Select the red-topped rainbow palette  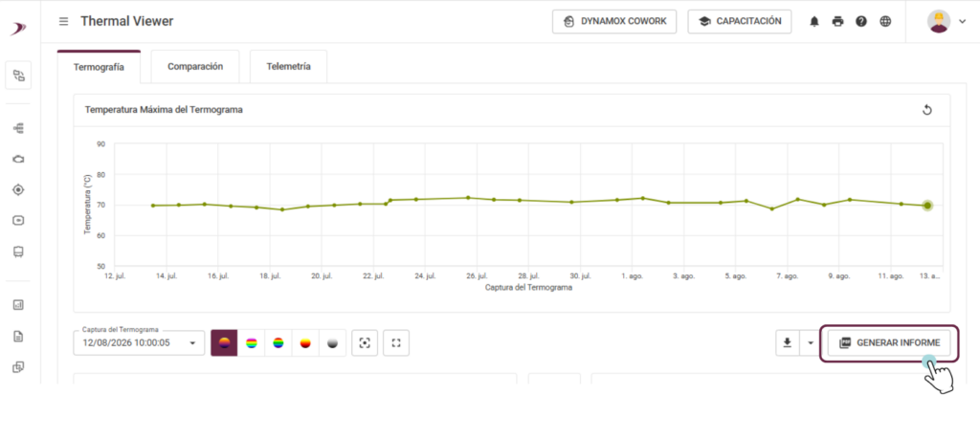click(x=278, y=342)
